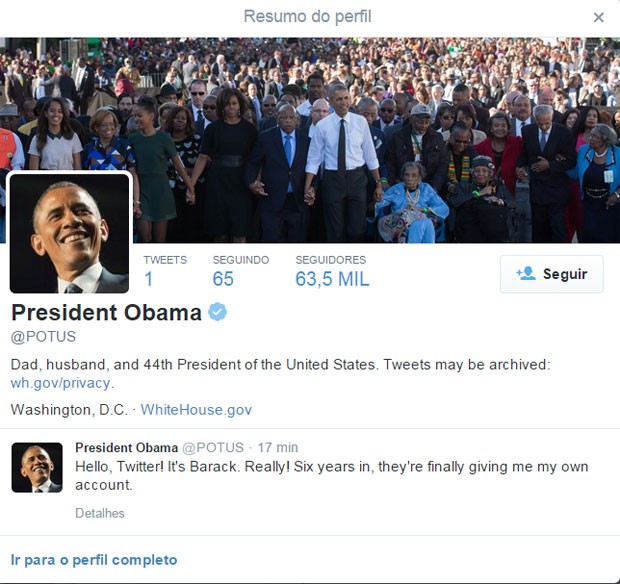Screen dimensions: 620x584
Task: Go to Ir para o perfil completo
Action: pyautogui.click(x=94, y=560)
